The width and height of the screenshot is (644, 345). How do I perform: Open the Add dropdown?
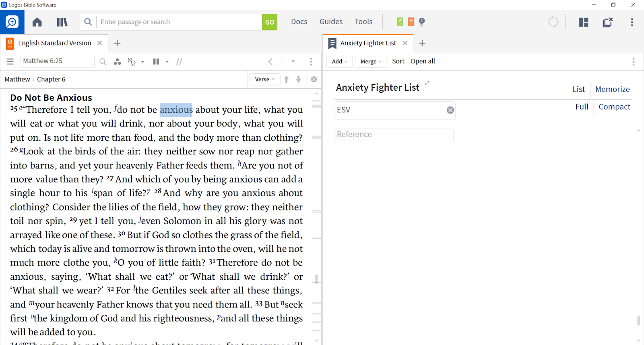point(340,62)
